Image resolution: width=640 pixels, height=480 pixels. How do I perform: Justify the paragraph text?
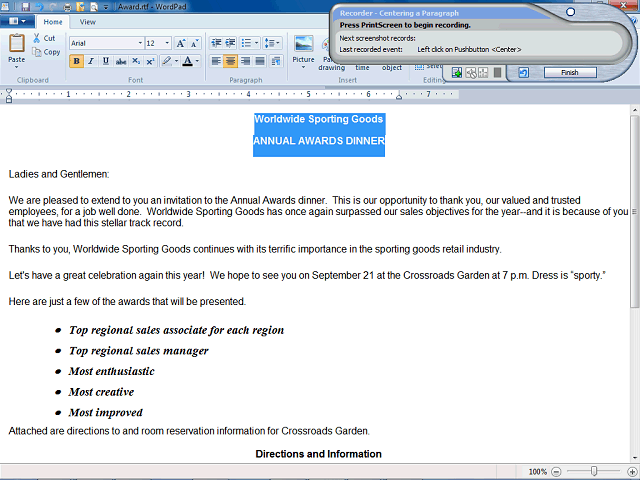(260, 61)
